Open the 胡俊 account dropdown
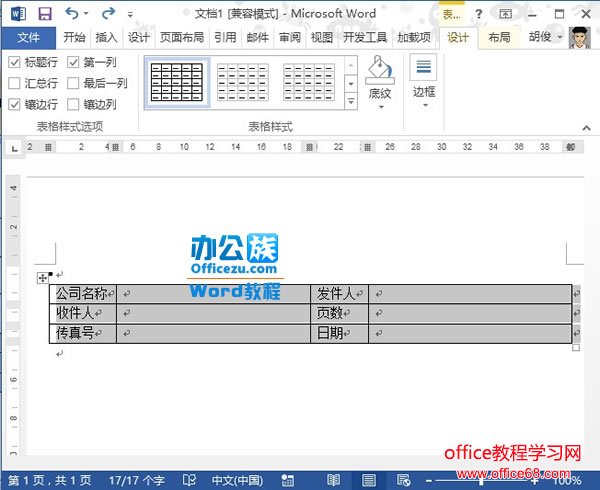Screen dimensions: 600x490 coord(546,37)
